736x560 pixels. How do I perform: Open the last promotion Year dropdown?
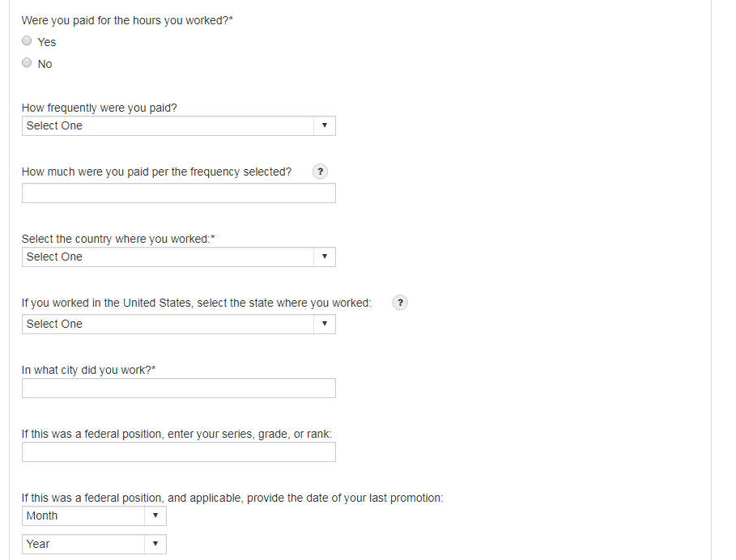pos(94,545)
